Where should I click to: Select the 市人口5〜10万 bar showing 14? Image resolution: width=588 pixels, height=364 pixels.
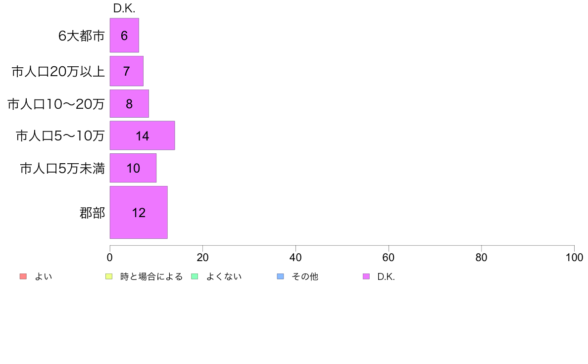click(142, 136)
